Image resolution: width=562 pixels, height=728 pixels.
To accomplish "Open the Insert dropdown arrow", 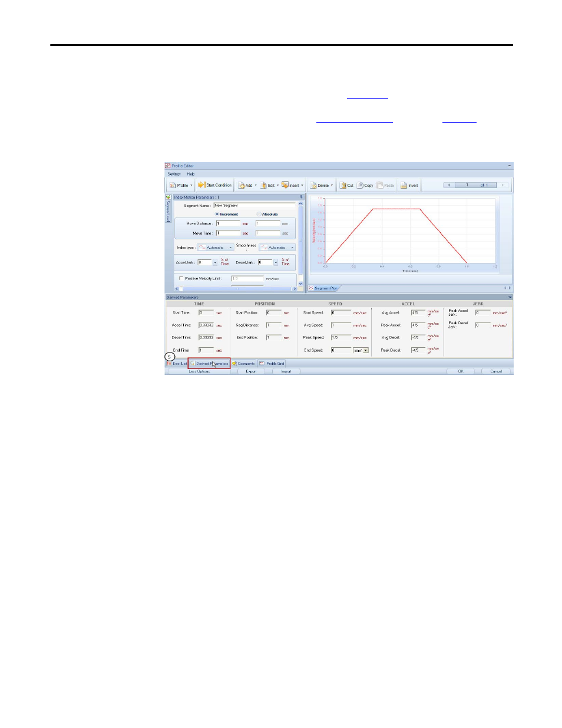I will tap(302, 185).
